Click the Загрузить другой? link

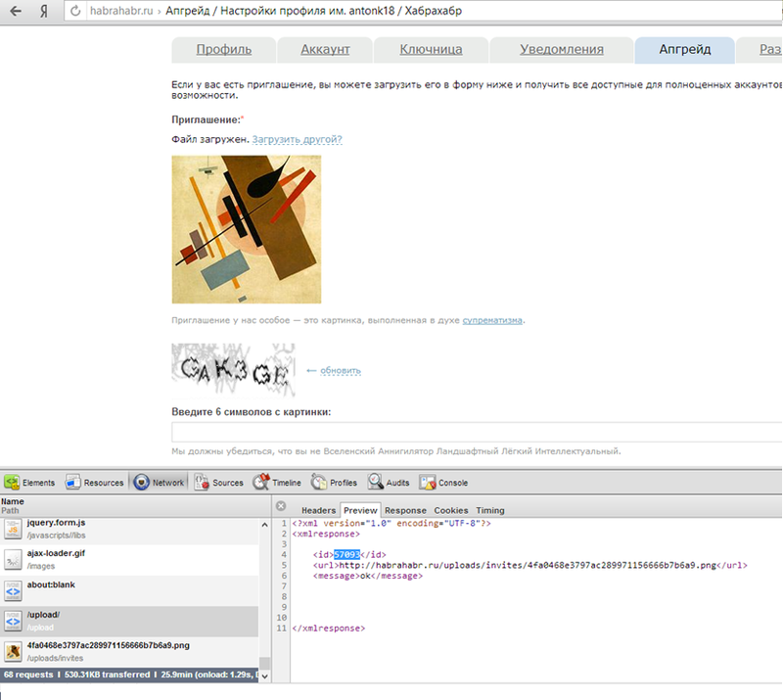coord(298,139)
